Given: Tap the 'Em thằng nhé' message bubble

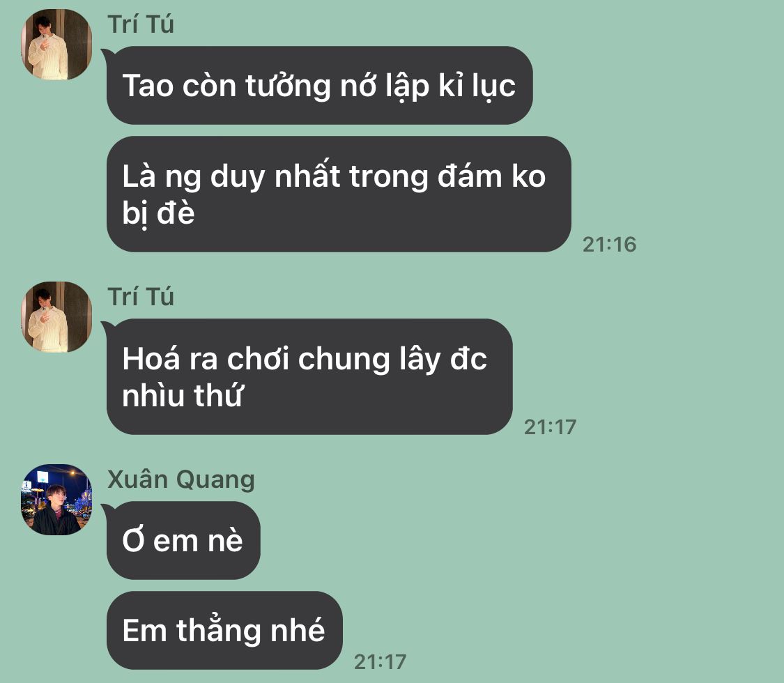Looking at the screenshot, I should point(224,630).
